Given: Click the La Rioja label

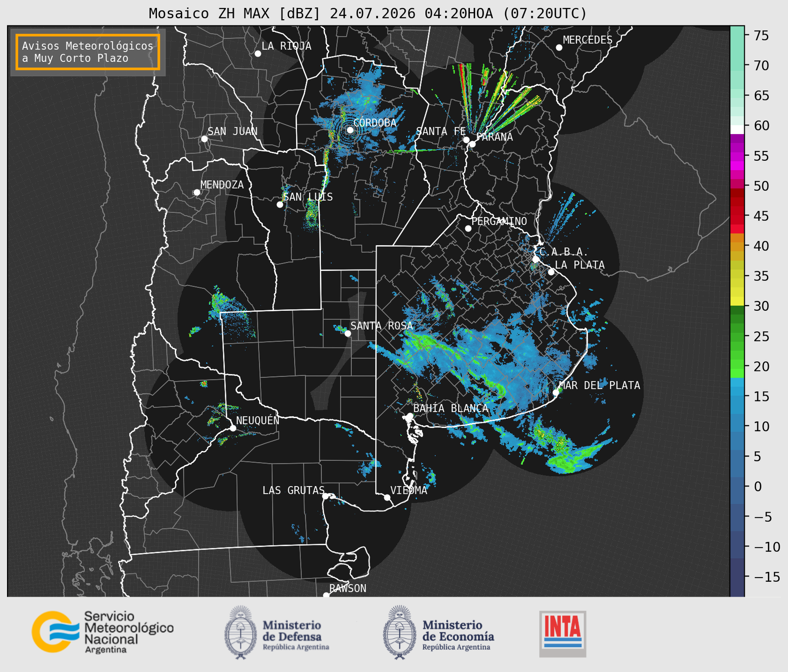Looking at the screenshot, I should click(286, 46).
